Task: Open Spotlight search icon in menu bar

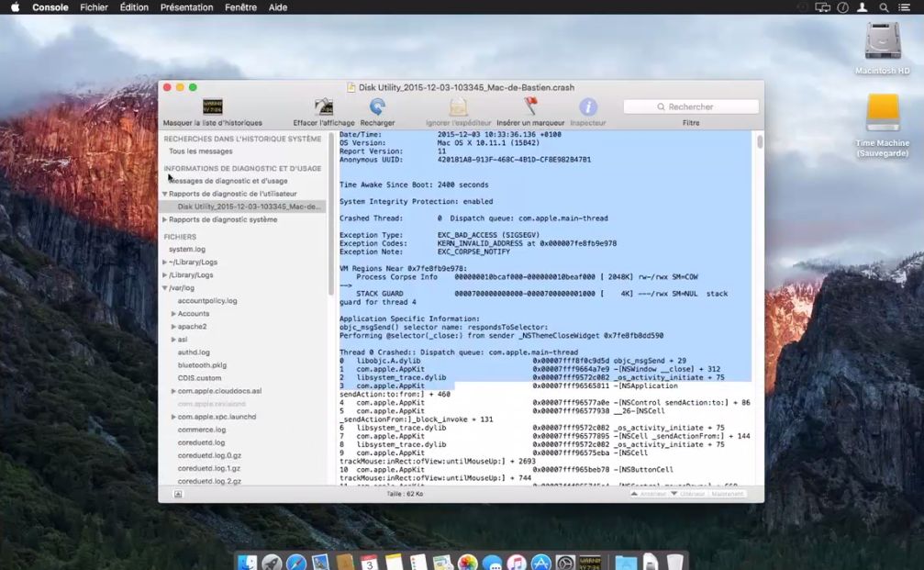Action: [x=884, y=7]
